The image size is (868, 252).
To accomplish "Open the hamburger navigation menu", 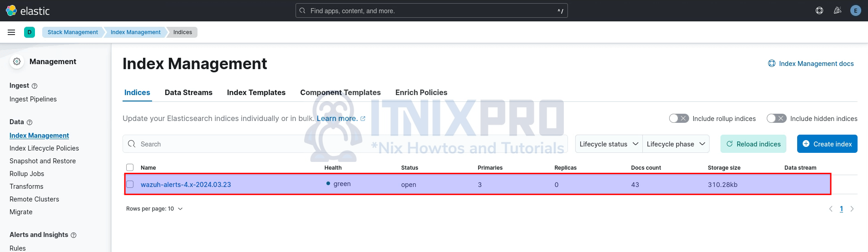I will click(x=11, y=32).
